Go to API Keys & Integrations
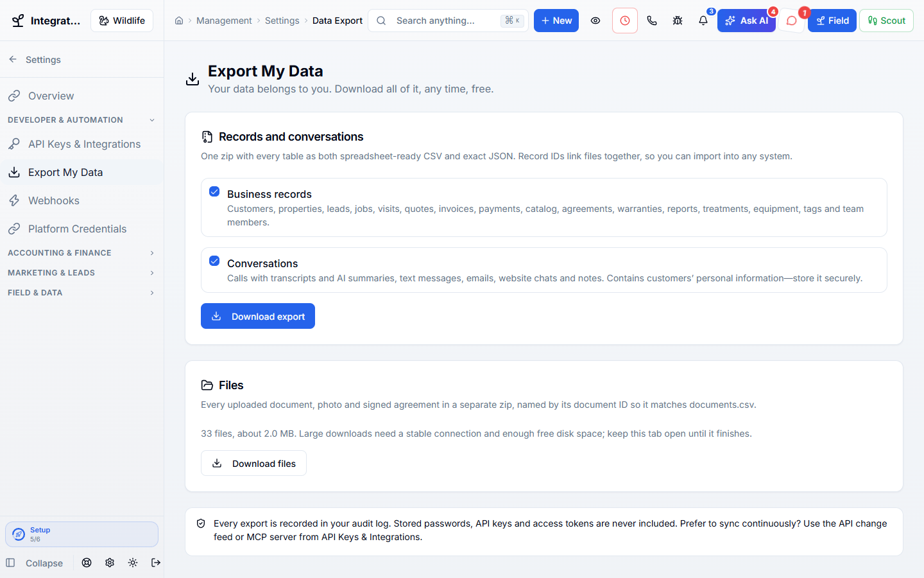 pyautogui.click(x=81, y=144)
